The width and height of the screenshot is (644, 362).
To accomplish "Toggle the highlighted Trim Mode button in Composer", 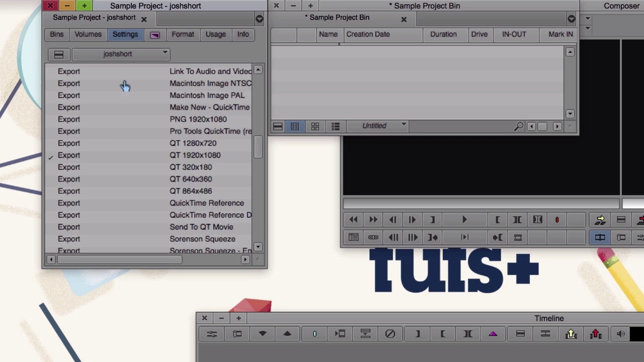I will [600, 237].
